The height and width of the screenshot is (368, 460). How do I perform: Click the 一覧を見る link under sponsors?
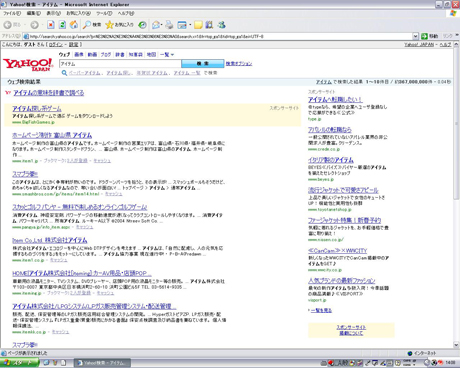(x=321, y=310)
